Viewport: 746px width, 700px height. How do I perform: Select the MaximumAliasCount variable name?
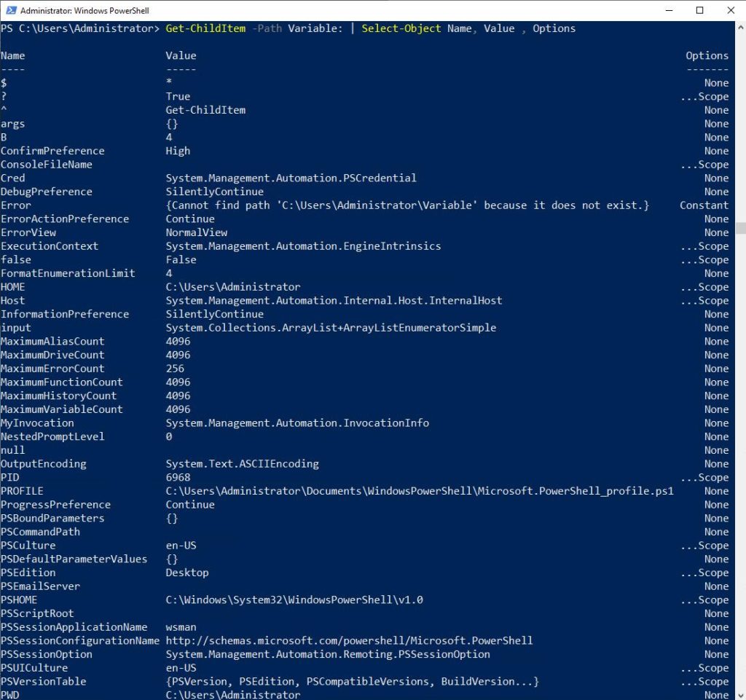(52, 342)
